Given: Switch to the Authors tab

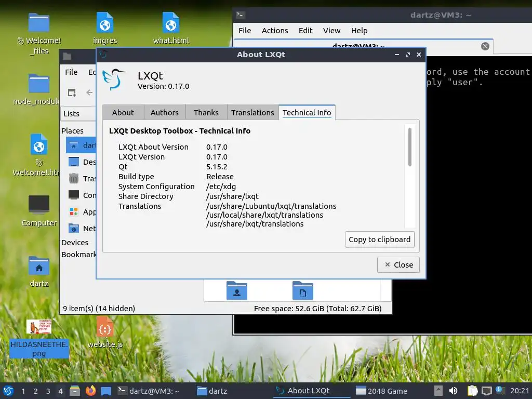Looking at the screenshot, I should coord(165,112).
